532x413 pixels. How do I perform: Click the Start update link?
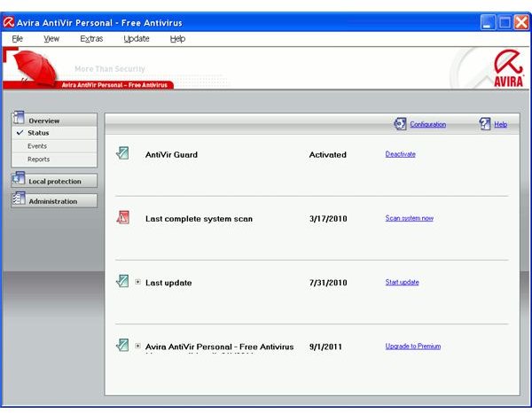[x=402, y=282]
